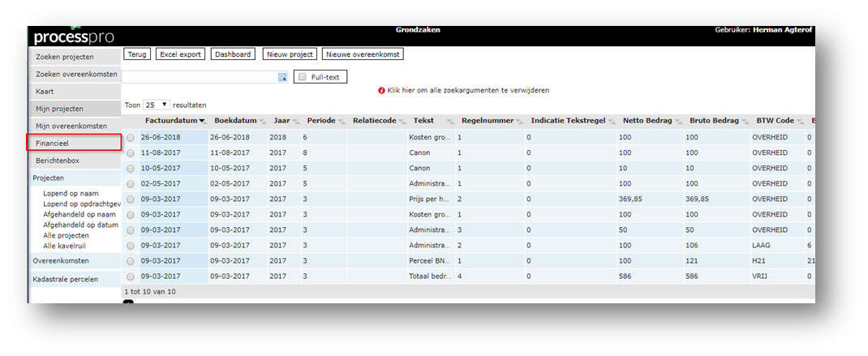
Task: Click the red info icon beside zoekargumenten text
Action: tap(381, 91)
